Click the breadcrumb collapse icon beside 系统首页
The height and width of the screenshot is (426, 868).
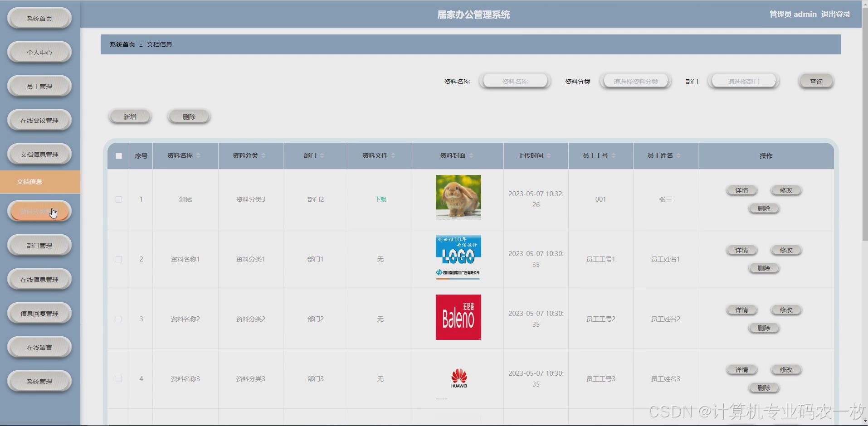(x=141, y=44)
